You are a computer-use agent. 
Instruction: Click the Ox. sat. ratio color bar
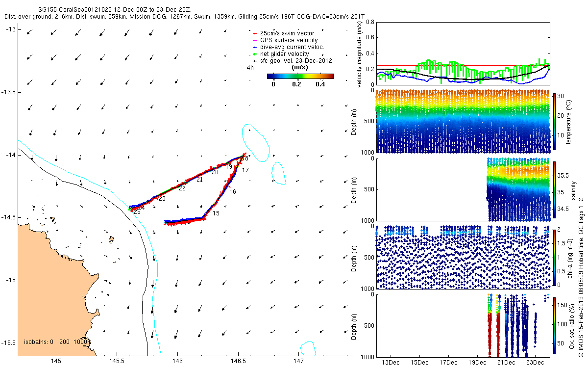coord(555,326)
